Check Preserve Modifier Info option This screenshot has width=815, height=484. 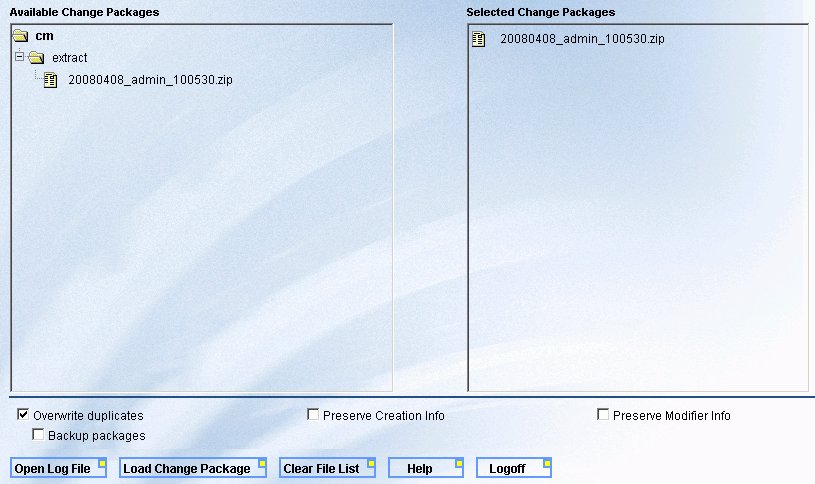click(x=603, y=414)
